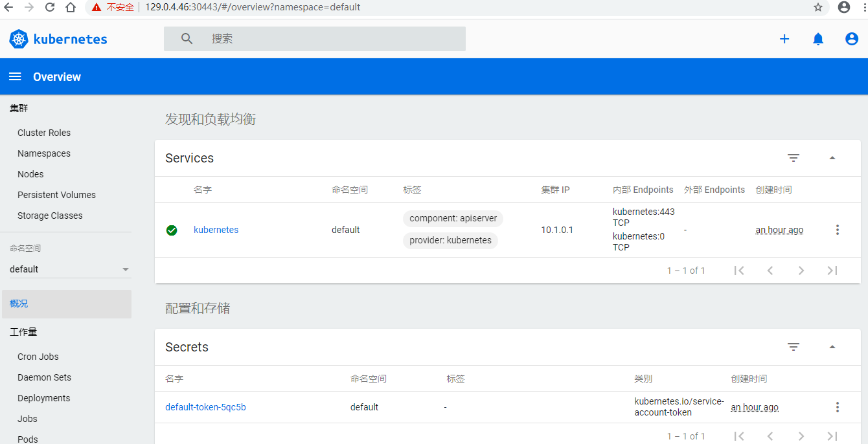The image size is (868, 444).
Task: Filter the Secrets list
Action: [x=794, y=347]
